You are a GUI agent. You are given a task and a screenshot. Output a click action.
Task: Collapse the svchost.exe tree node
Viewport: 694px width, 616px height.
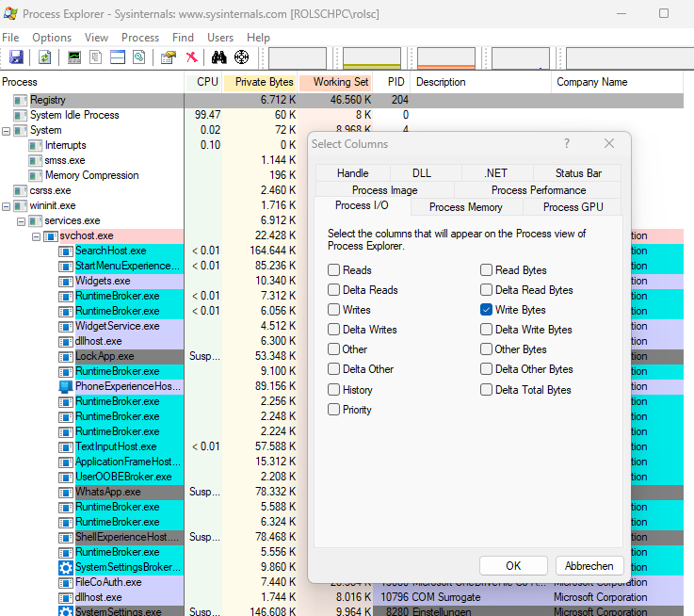click(37, 237)
